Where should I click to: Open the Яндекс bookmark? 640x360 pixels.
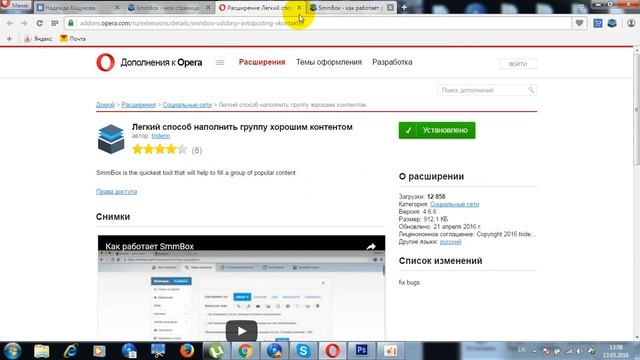pos(38,39)
